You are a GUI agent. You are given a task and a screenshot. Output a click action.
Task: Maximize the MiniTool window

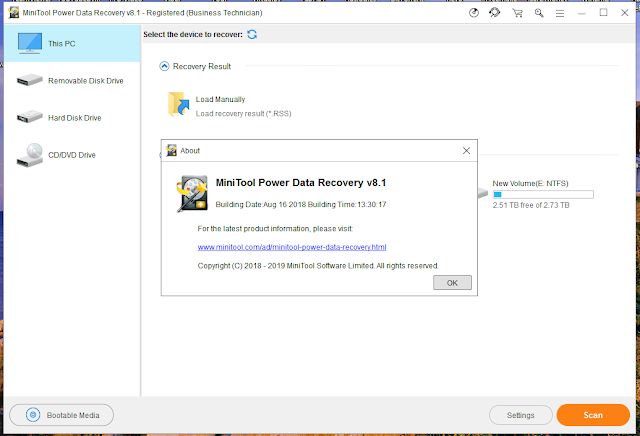[x=603, y=13]
